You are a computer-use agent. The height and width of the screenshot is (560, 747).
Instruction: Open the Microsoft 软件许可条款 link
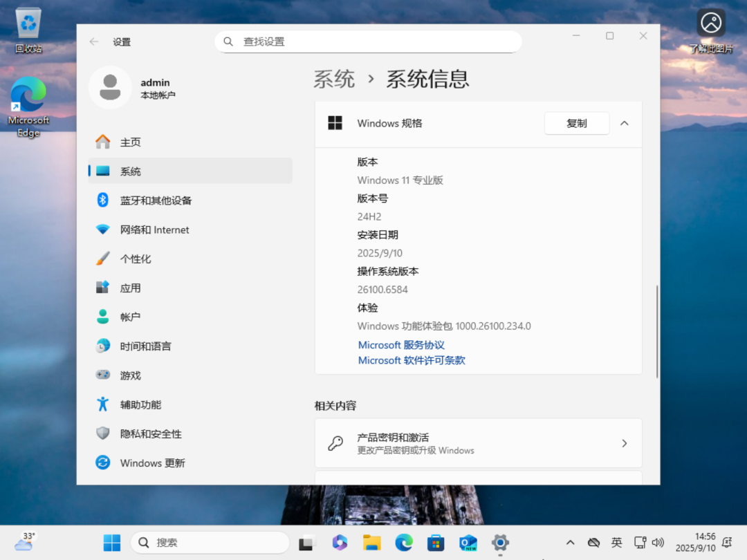tap(411, 360)
